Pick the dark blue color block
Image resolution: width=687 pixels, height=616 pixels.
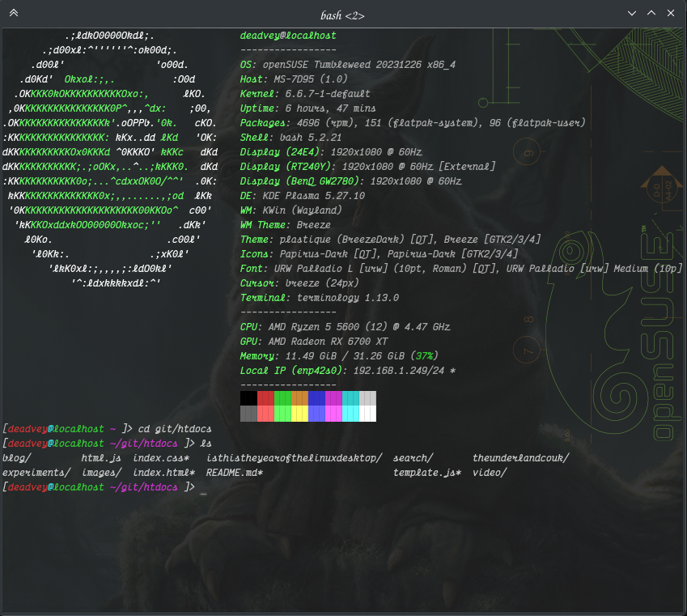(x=316, y=398)
